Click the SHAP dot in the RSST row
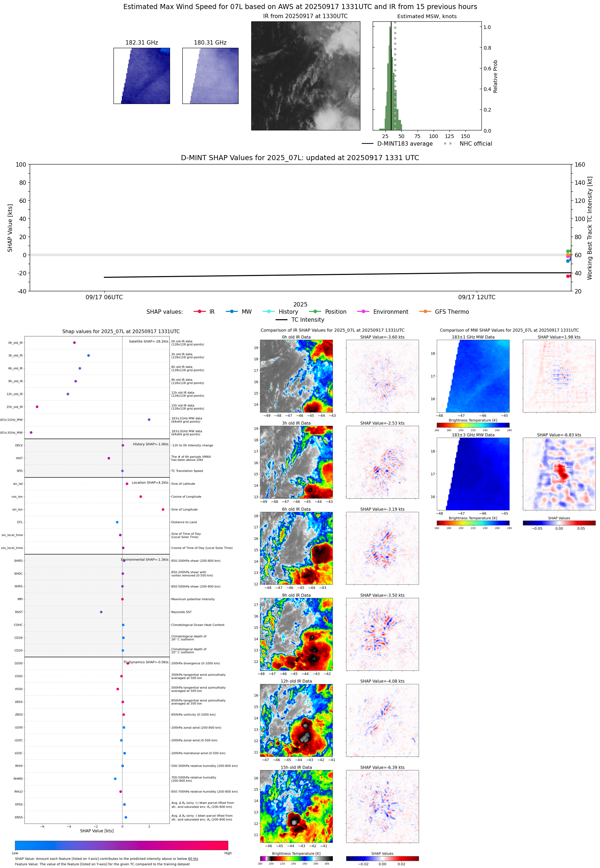Screen dimensions: 600x868 tap(101, 612)
